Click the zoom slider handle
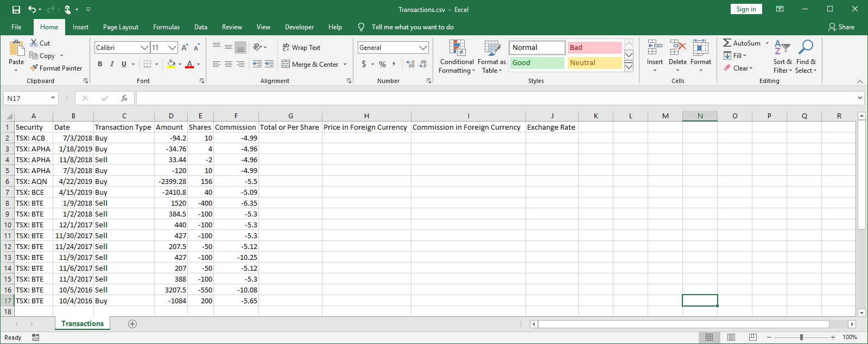This screenshot has height=344, width=868. click(x=801, y=337)
